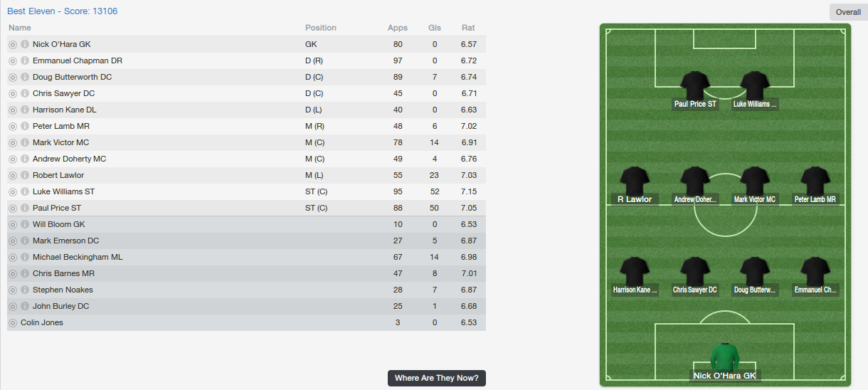Click the target icon beside Mark Victor MC
The height and width of the screenshot is (390, 868).
click(x=13, y=142)
